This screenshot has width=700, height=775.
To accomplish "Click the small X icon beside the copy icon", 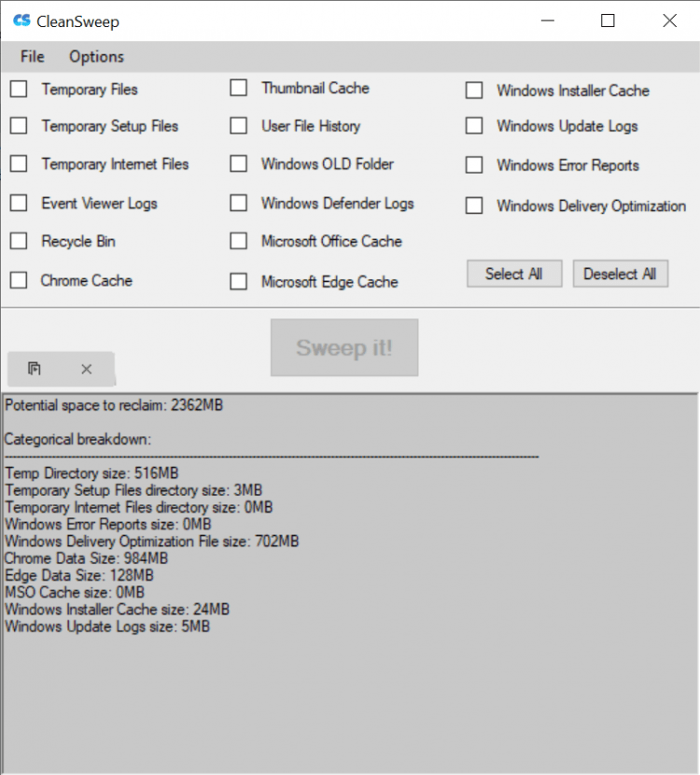I will (87, 369).
